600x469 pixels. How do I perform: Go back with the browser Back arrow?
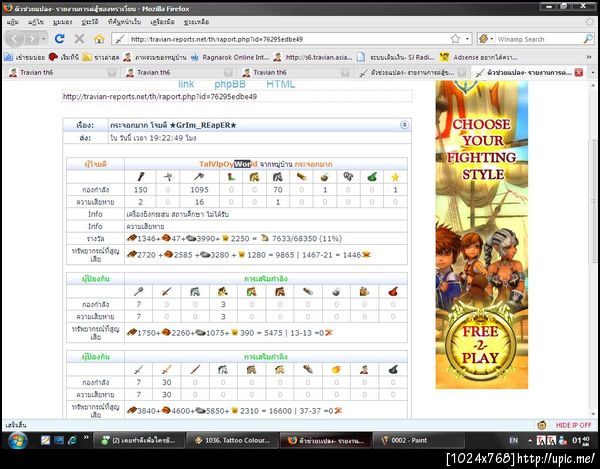coord(15,39)
